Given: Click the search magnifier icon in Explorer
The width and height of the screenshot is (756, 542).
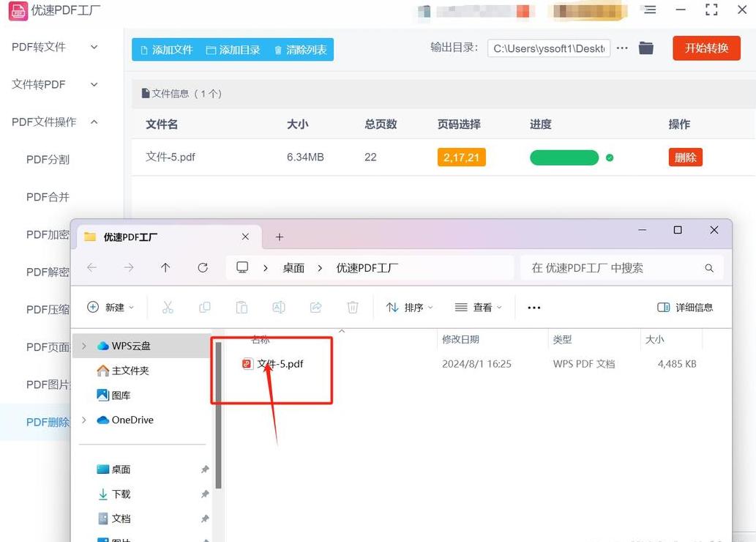Looking at the screenshot, I should click(708, 268).
